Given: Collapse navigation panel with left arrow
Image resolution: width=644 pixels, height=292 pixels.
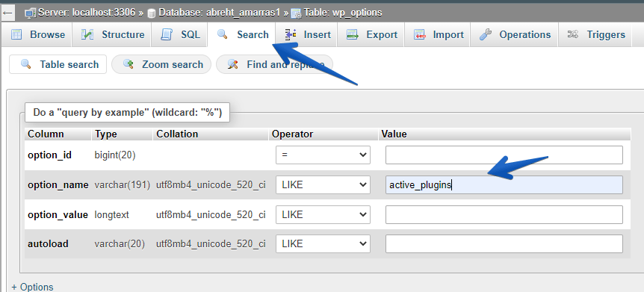Looking at the screenshot, I should [x=7, y=13].
